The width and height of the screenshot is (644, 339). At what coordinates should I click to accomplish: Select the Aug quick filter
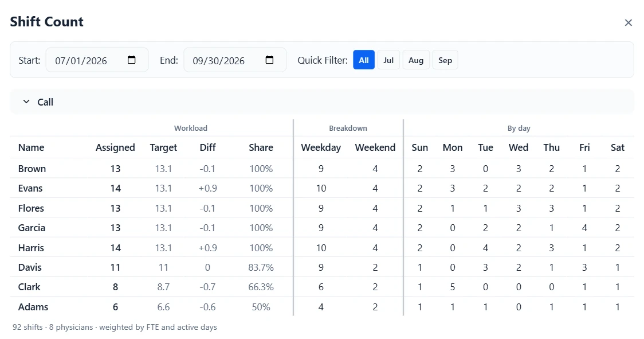(416, 60)
